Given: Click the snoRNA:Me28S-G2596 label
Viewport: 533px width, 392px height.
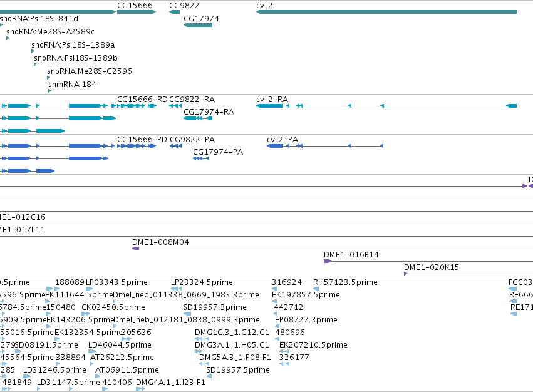Looking at the screenshot, I should point(90,71).
